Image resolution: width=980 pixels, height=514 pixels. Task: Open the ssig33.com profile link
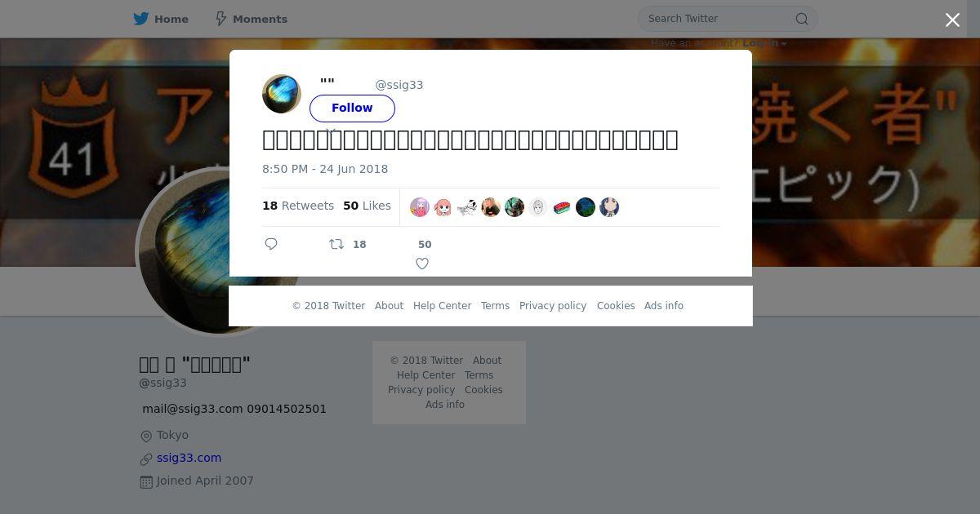189,458
